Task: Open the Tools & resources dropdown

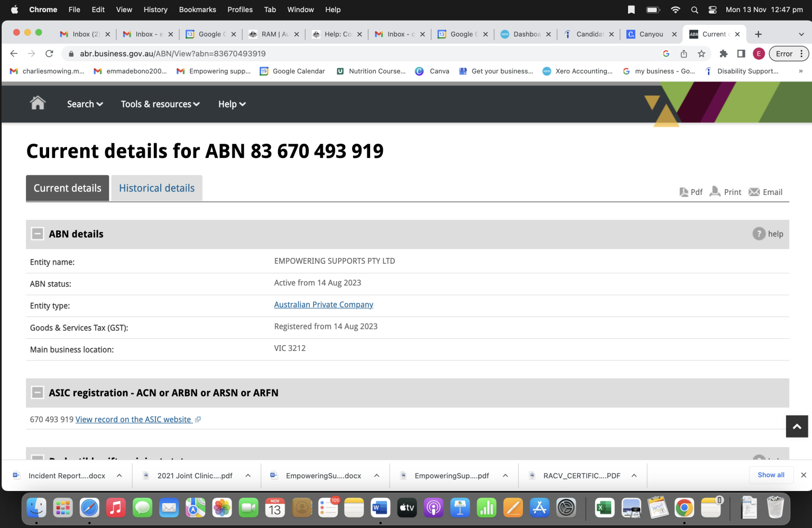Action: [160, 104]
